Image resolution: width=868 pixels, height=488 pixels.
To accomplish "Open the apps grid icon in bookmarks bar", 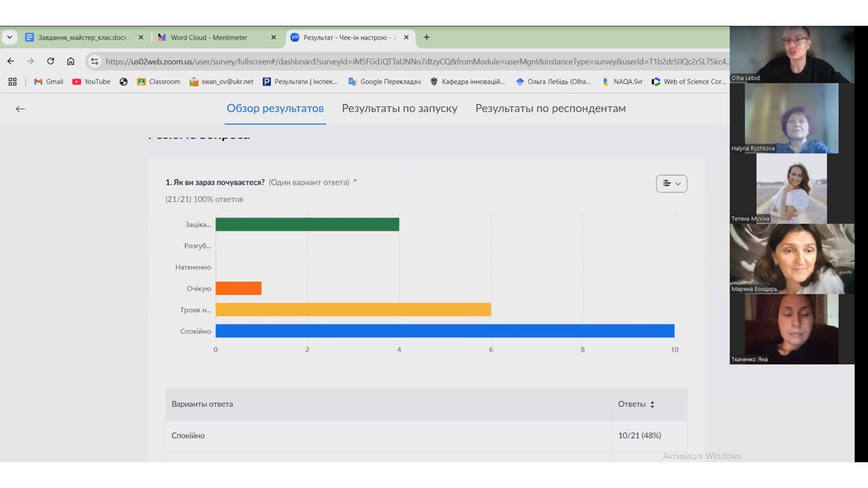I will tap(12, 81).
